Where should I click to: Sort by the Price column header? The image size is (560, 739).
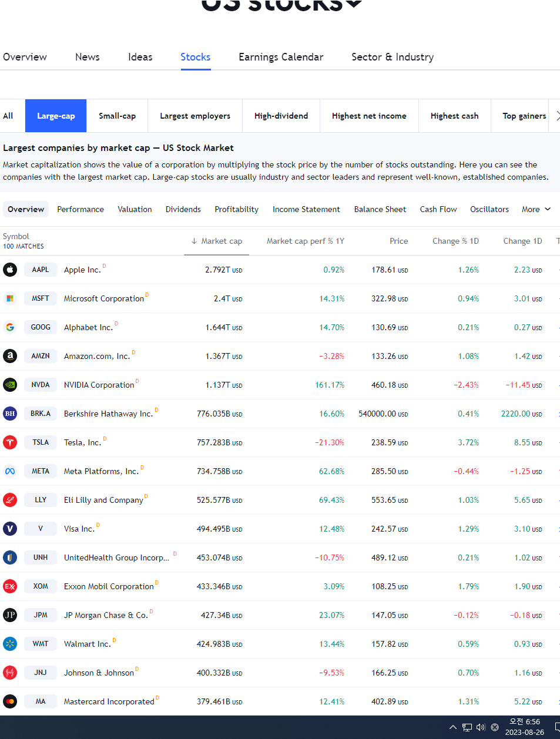[x=398, y=241]
